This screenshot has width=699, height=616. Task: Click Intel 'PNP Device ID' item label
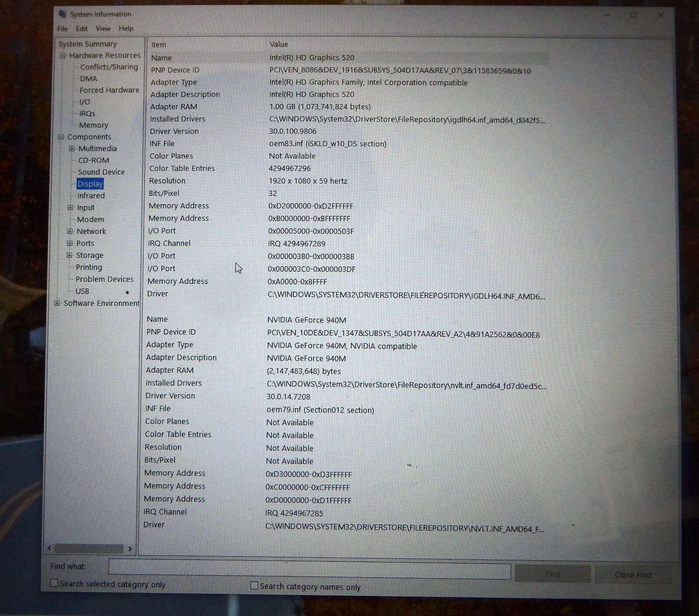pyautogui.click(x=175, y=70)
